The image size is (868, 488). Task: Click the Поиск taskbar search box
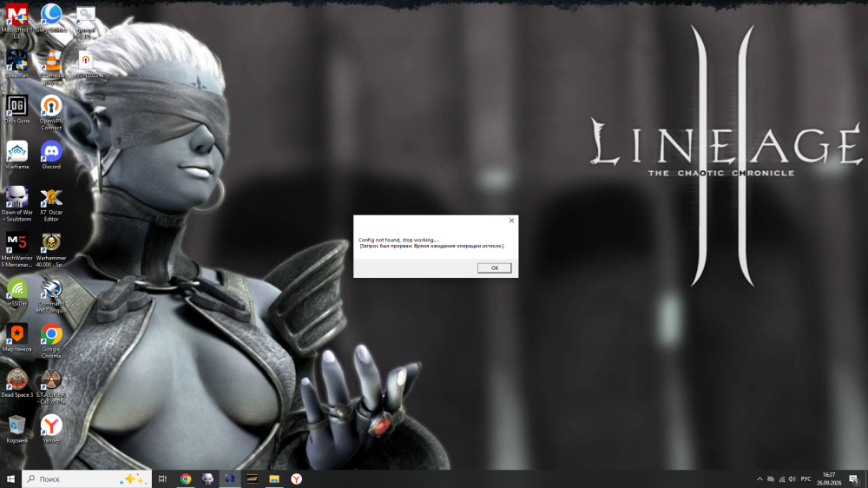86,478
